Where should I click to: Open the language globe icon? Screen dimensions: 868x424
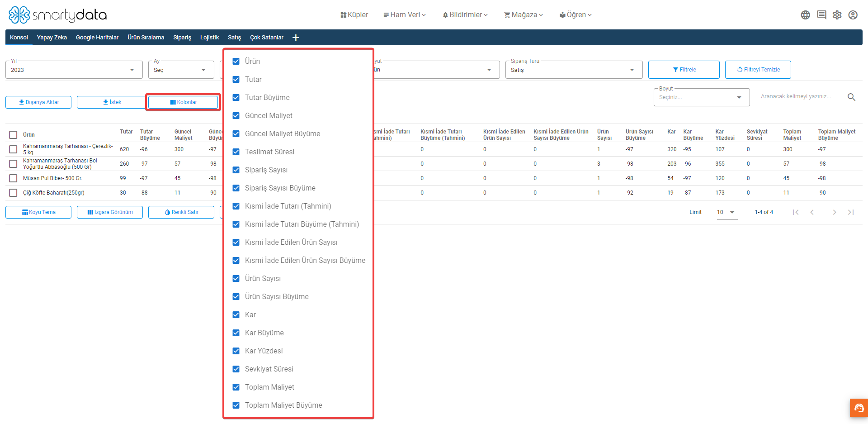[805, 15]
